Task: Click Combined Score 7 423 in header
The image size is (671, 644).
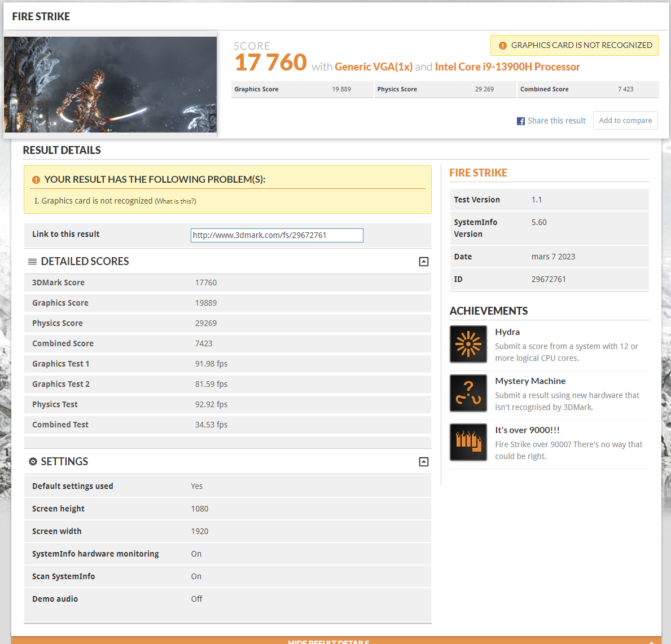Action: [x=588, y=89]
